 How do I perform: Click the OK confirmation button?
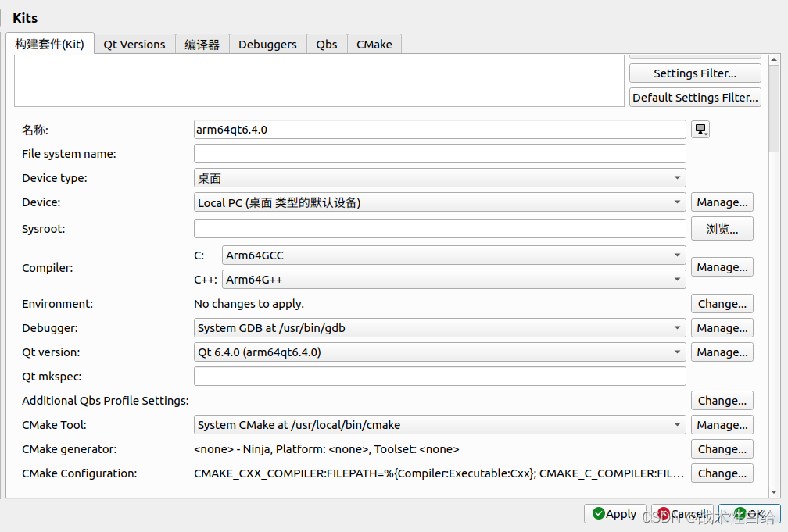[x=749, y=513]
